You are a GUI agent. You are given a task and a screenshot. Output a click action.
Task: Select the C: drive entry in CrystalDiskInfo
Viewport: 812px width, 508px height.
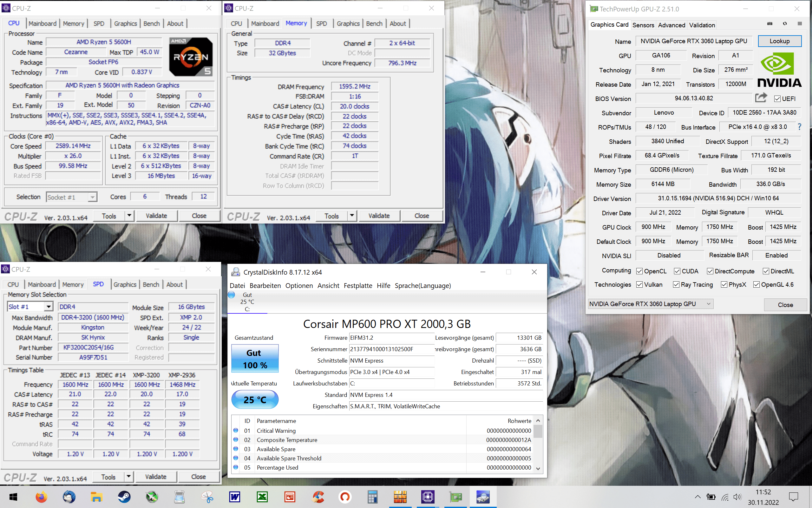point(247,302)
